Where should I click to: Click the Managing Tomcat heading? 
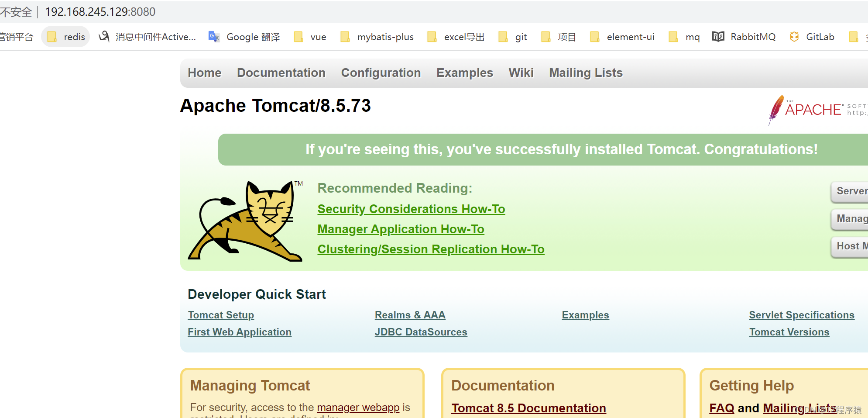250,386
